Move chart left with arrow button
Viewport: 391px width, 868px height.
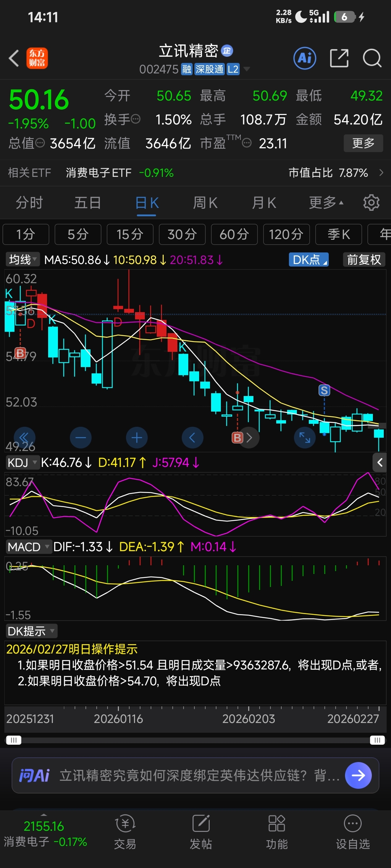pos(193,438)
